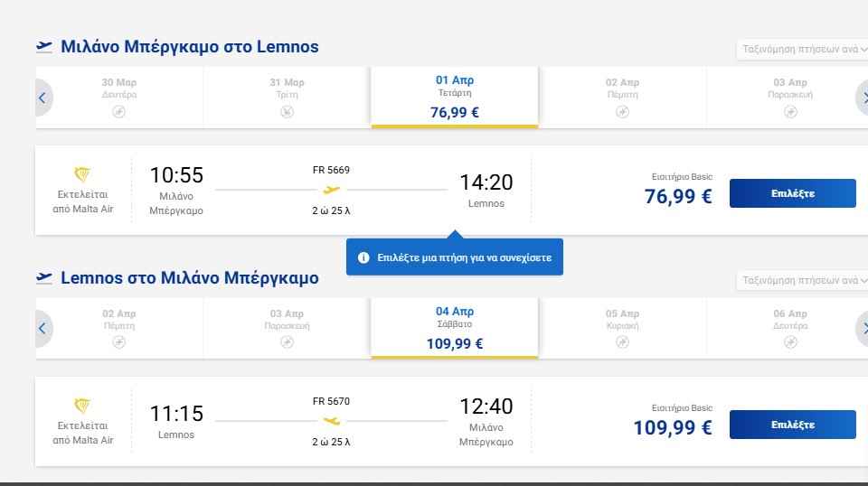Click no-flight icon under 30 Μαρ Δευτέρα
Image resolution: width=868 pixels, height=486 pixels.
pos(118,111)
